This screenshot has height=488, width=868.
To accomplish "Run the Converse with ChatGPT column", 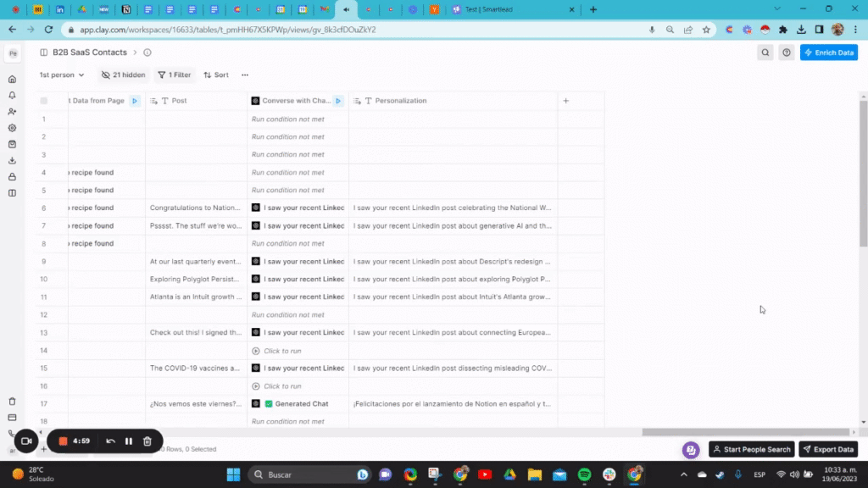I will 338,101.
